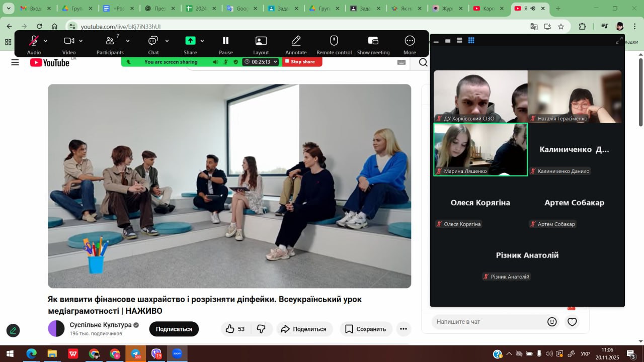This screenshot has height=362, width=644.
Task: Click the Show meeting icon
Action: (373, 41)
